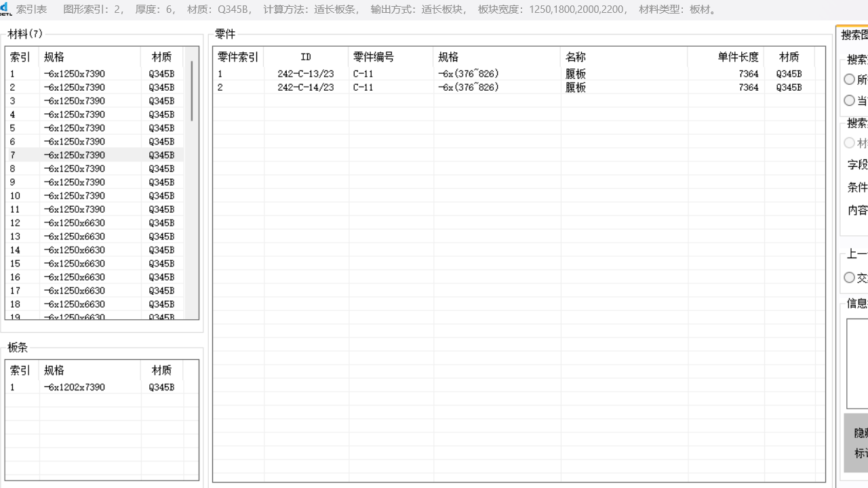Click the 名称 column header in 零件 table
This screenshot has width=868, height=488.
tap(575, 57)
